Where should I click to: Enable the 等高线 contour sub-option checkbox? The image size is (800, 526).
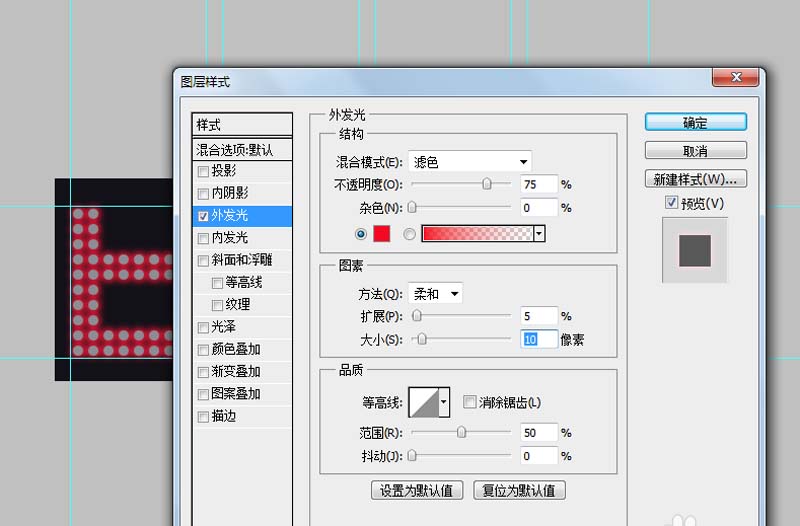tap(217, 283)
